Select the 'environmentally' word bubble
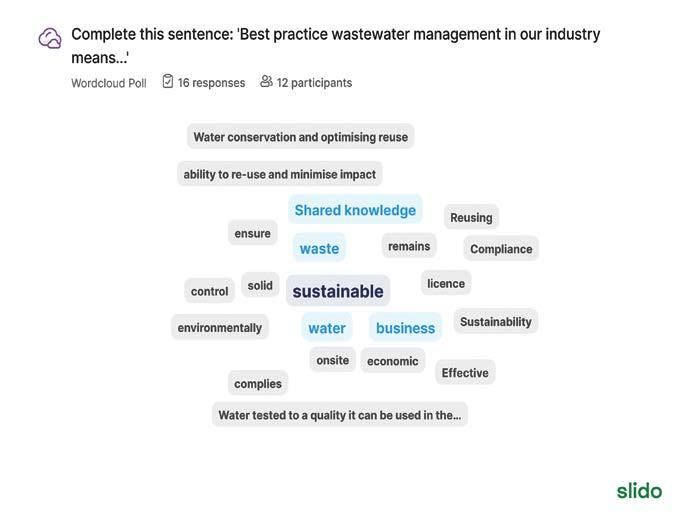 pos(220,327)
